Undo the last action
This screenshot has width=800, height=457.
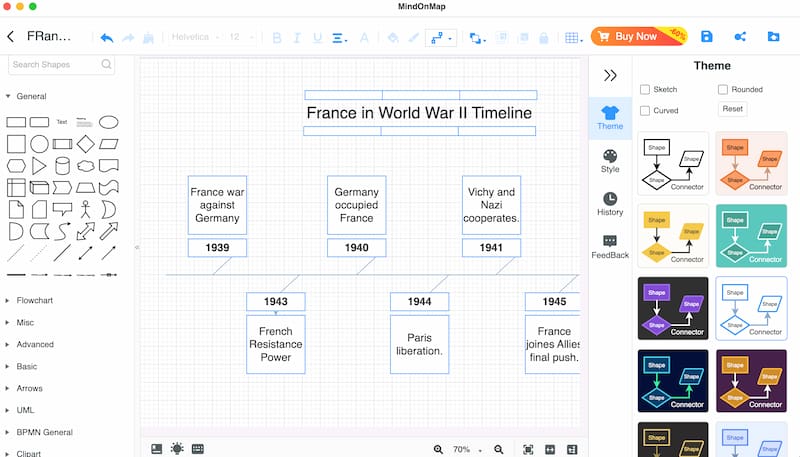tap(107, 38)
